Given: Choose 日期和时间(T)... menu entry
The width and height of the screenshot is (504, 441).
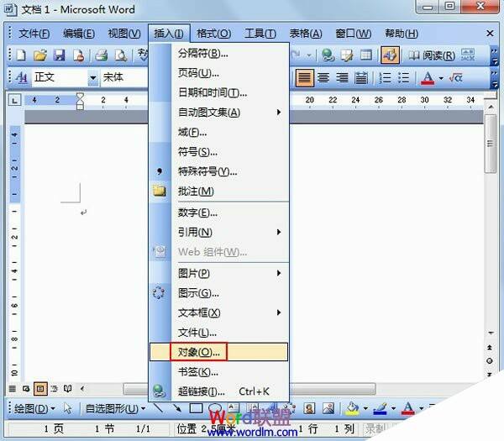Looking at the screenshot, I should (218, 92).
